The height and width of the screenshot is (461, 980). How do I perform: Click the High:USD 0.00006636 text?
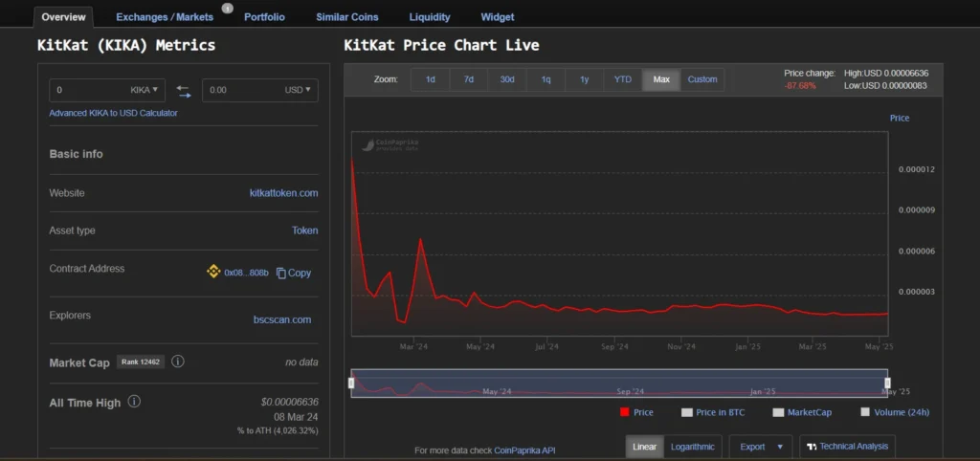(x=886, y=73)
